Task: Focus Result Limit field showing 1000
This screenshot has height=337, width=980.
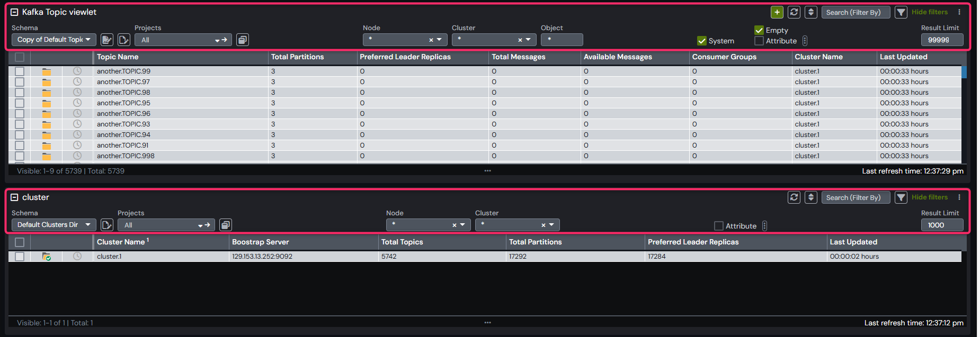Action: 942,225
